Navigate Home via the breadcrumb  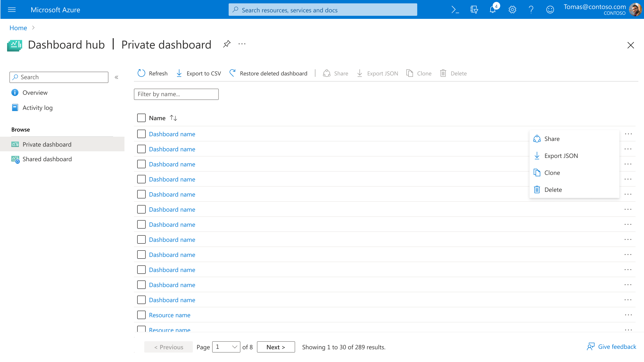18,28
